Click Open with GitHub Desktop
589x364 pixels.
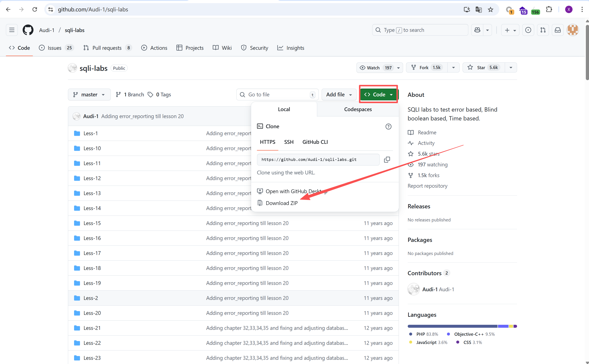292,191
